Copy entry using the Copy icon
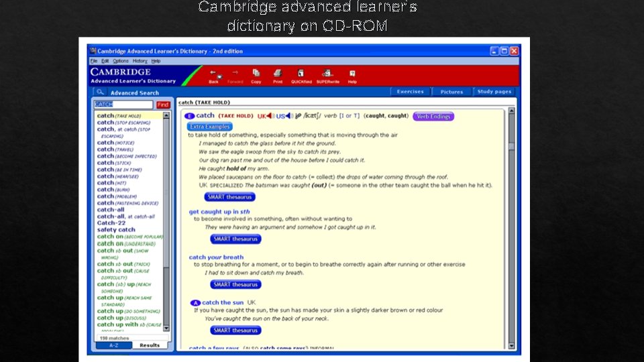 (x=256, y=76)
